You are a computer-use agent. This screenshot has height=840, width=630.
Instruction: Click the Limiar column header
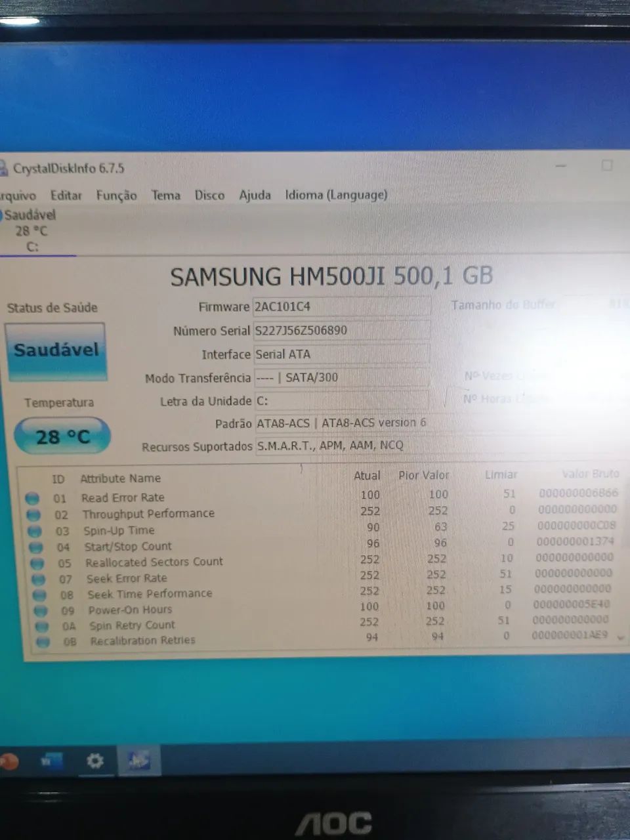click(x=501, y=474)
